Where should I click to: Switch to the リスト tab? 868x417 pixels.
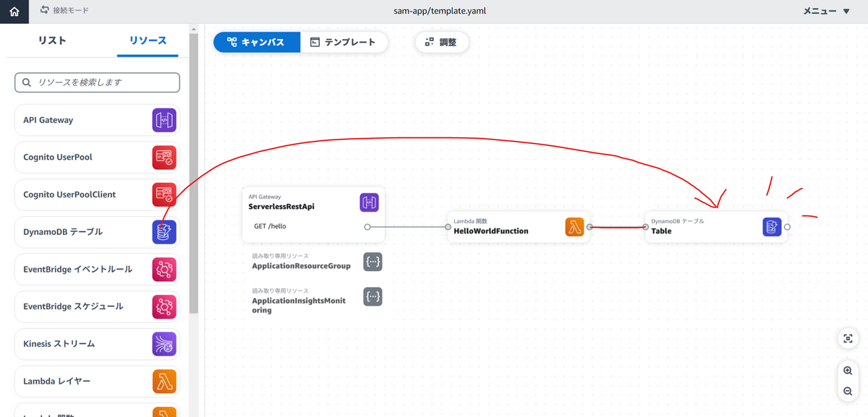pos(52,40)
